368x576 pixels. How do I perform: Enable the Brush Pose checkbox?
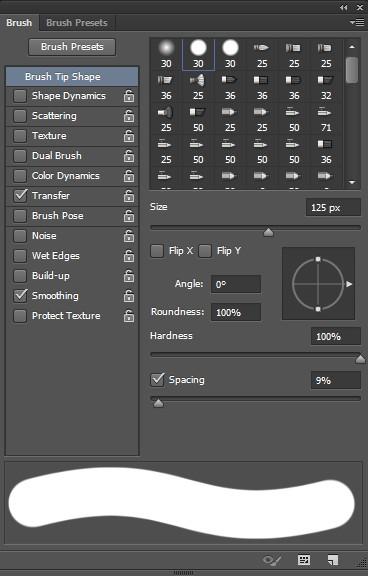pyautogui.click(x=20, y=216)
